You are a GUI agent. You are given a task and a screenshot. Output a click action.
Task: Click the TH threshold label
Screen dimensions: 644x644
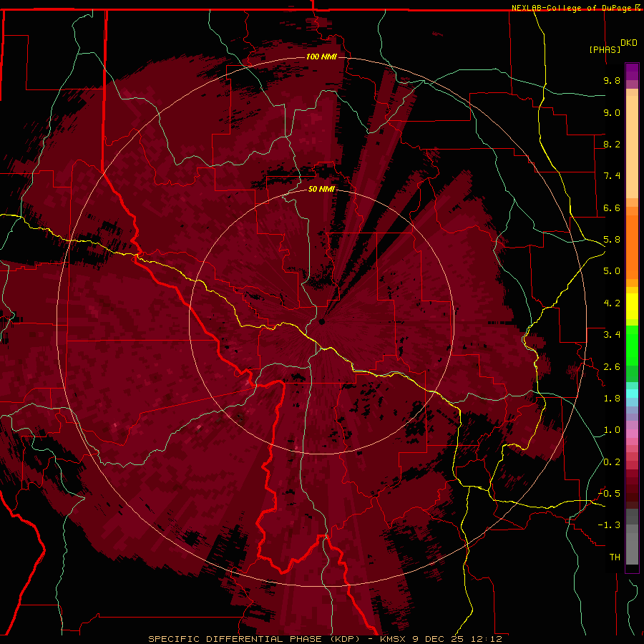coord(615,557)
